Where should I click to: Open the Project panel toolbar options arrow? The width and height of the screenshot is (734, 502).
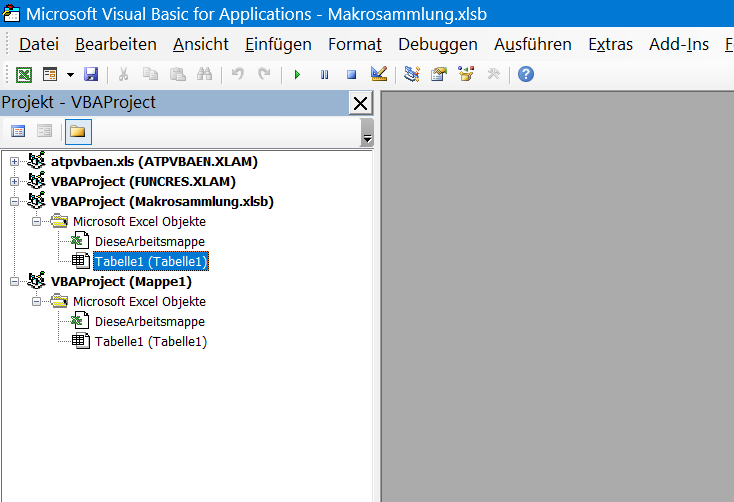pos(367,133)
